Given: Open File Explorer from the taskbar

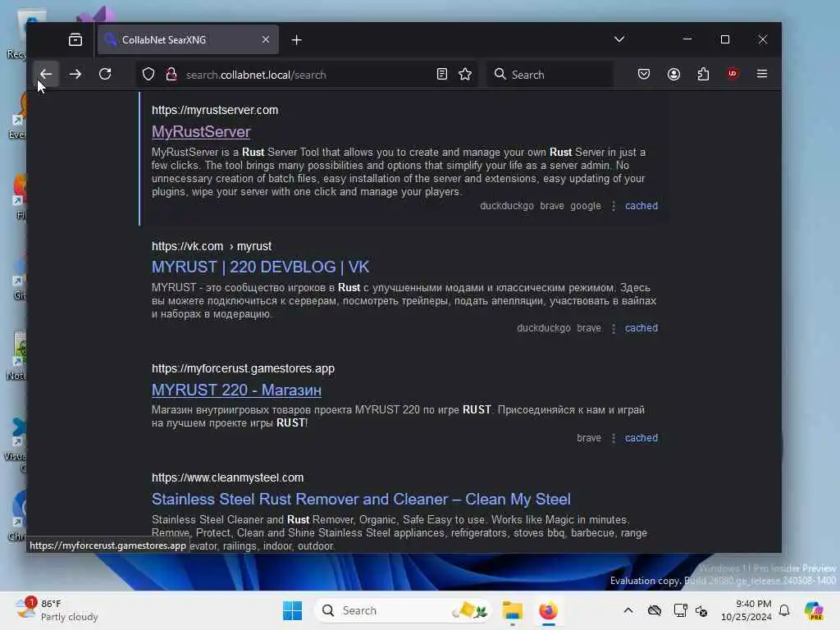Looking at the screenshot, I should click(x=512, y=610).
